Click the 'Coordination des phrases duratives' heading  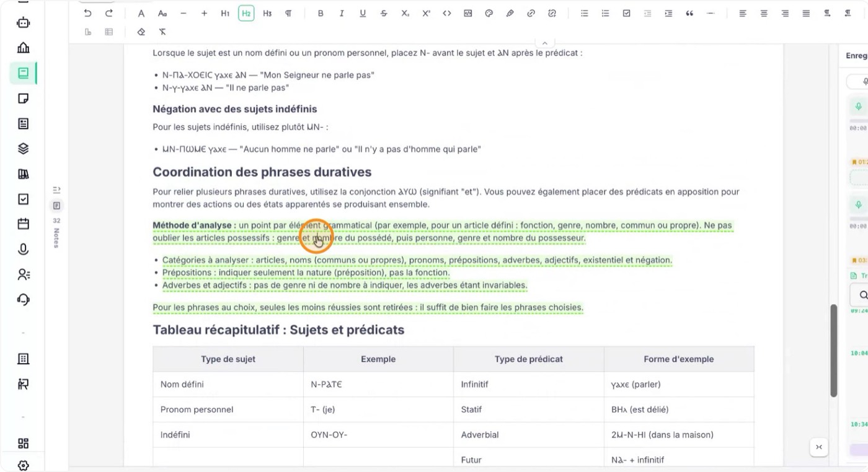[x=262, y=172]
